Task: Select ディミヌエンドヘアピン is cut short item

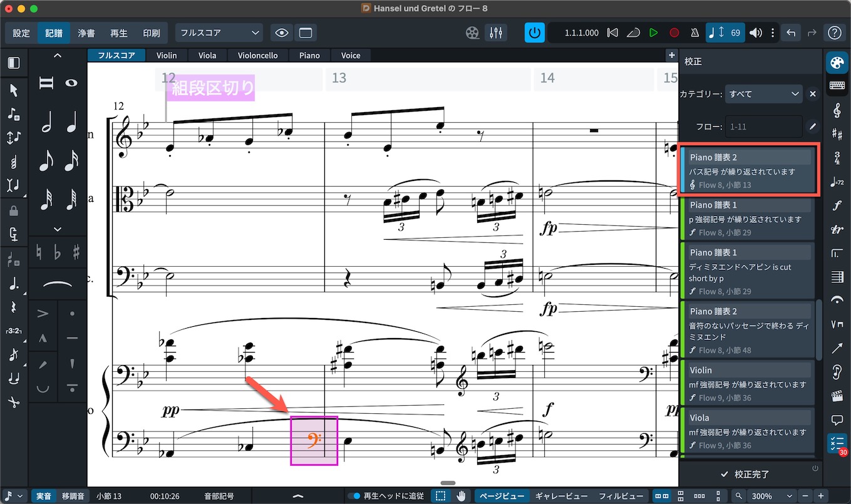Action: 748,271
